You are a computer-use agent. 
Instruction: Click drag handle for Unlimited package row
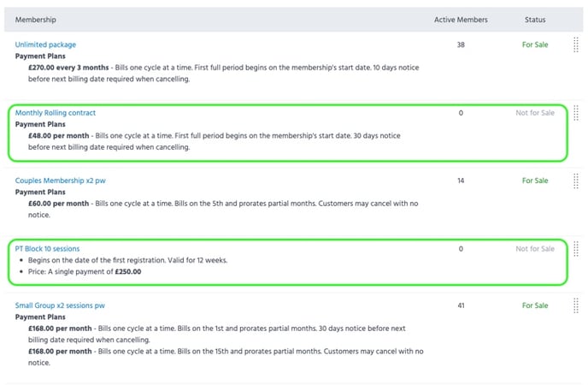[575, 46]
